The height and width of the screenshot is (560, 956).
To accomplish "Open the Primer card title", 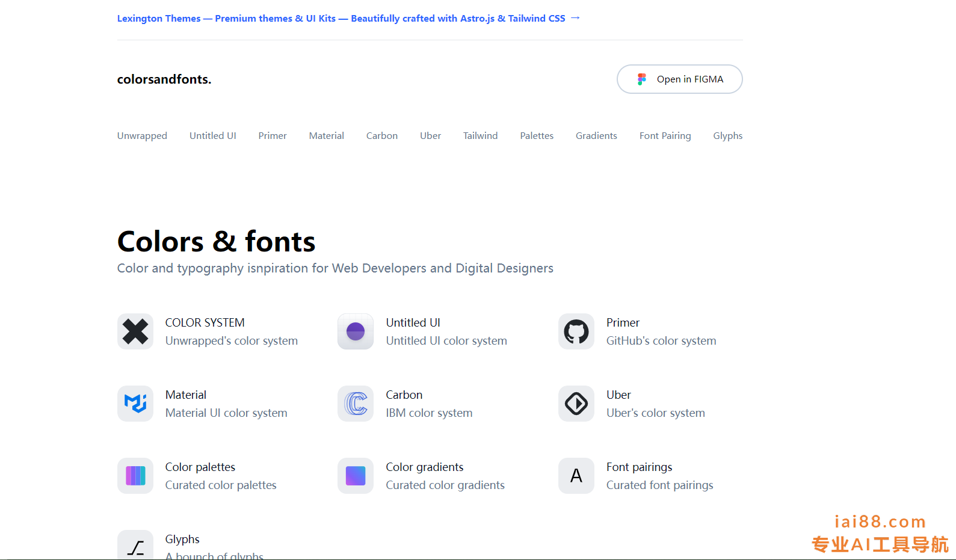I will click(x=623, y=322).
